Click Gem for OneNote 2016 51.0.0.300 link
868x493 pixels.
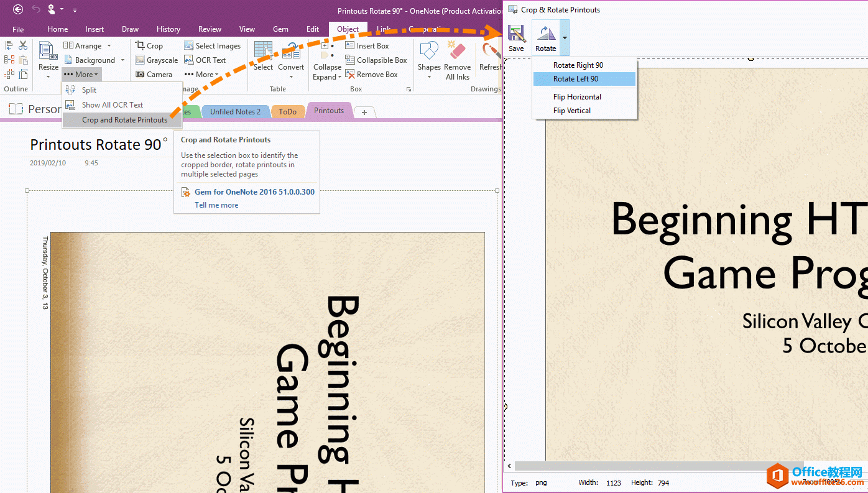pos(254,192)
